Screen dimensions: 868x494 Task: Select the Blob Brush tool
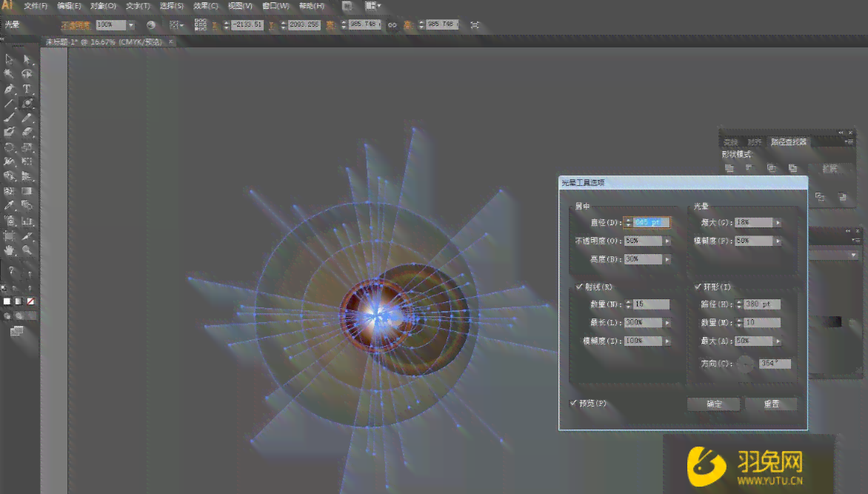[10, 133]
